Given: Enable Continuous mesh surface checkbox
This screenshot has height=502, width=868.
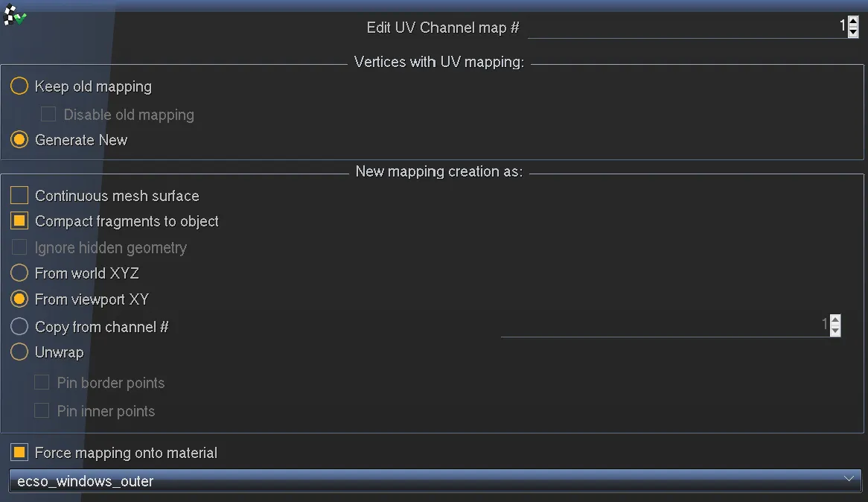Looking at the screenshot, I should pyautogui.click(x=19, y=196).
